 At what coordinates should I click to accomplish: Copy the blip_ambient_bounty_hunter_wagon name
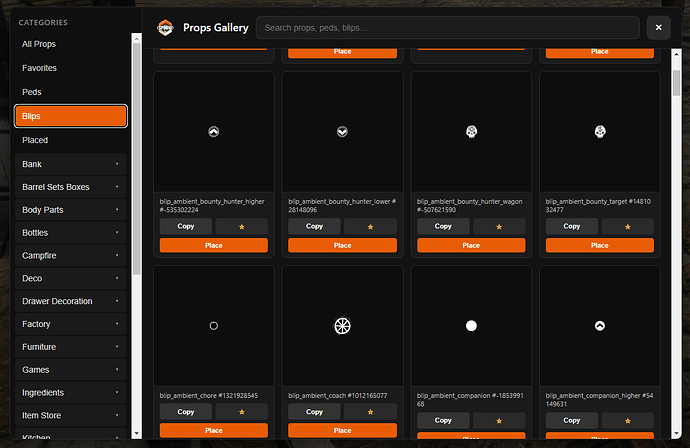443,226
